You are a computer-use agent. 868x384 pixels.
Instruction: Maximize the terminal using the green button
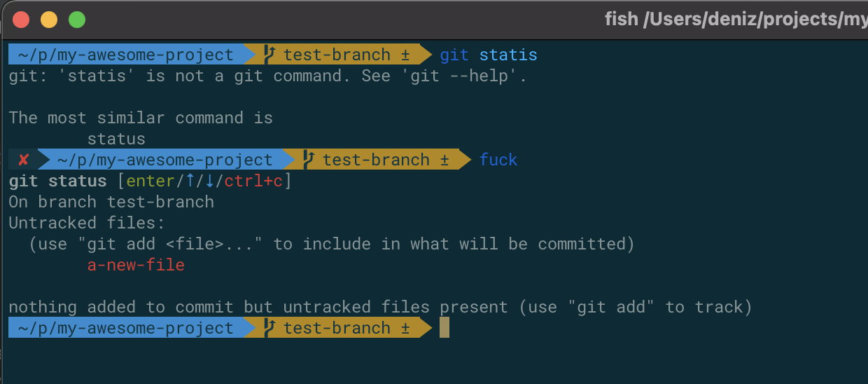coord(77,20)
